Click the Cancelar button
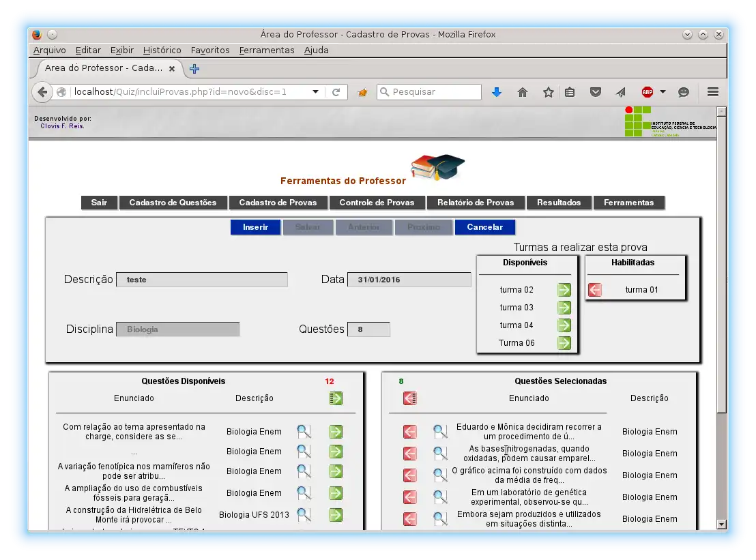This screenshot has width=756, height=560. [485, 227]
